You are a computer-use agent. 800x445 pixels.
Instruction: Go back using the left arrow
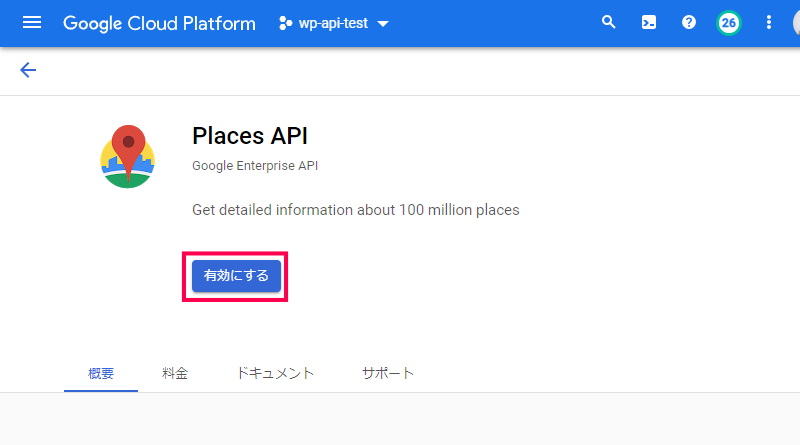tap(28, 70)
